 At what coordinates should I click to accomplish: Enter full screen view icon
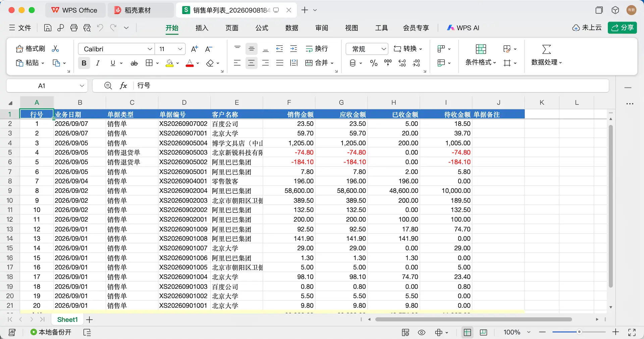[632, 332]
